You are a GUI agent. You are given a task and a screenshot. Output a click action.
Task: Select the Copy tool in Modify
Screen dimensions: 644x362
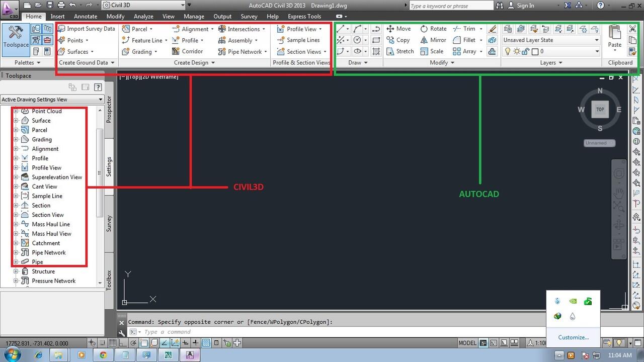398,40
